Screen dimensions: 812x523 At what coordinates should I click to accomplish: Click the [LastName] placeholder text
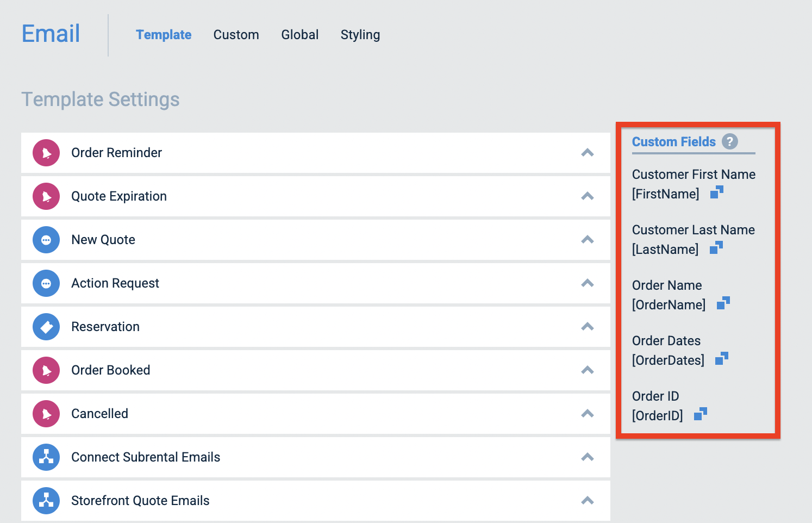(x=665, y=250)
